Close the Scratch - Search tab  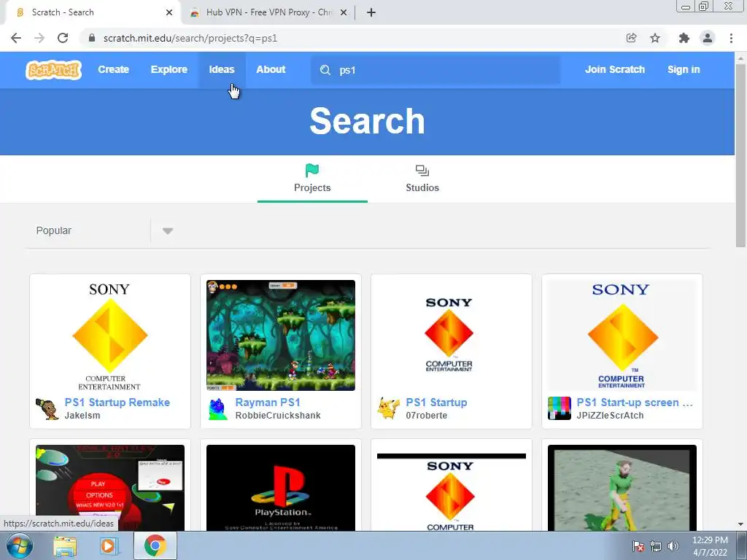point(169,12)
